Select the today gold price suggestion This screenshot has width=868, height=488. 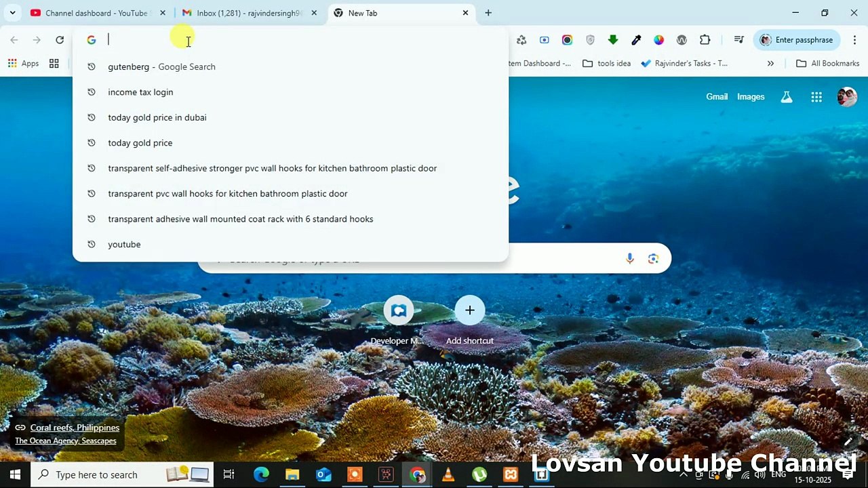tap(290, 143)
